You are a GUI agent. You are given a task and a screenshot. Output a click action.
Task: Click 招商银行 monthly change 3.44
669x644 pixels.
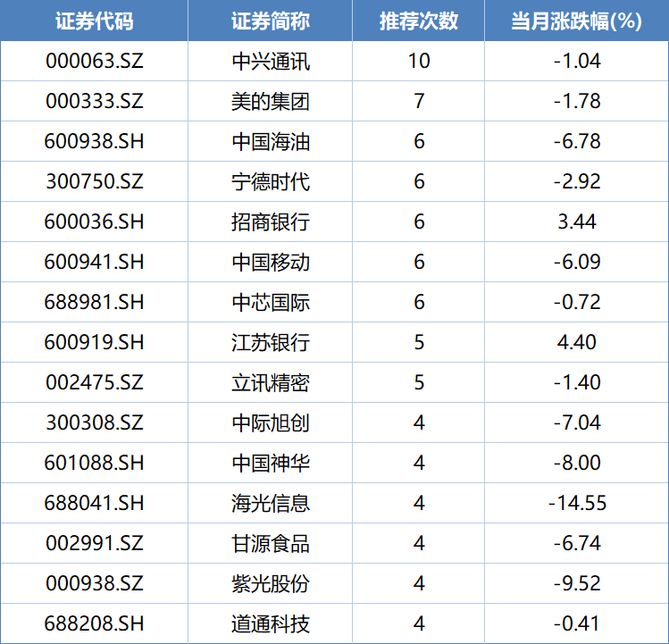pos(576,222)
